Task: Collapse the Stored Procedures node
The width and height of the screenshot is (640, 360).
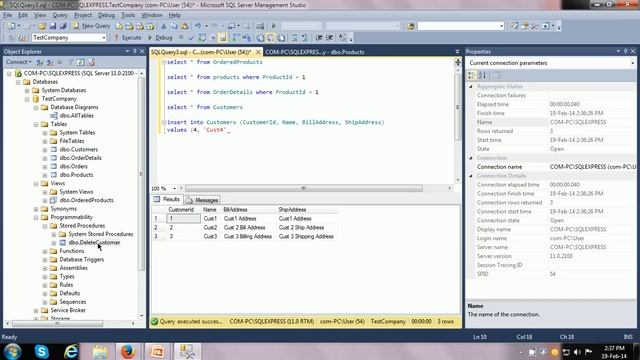Action: (45, 226)
